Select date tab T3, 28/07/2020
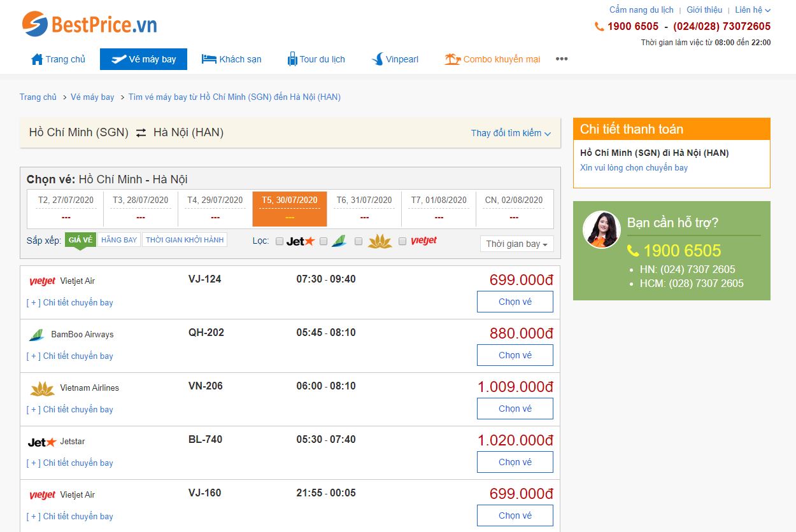Screen dimensions: 796x532 (x=141, y=208)
